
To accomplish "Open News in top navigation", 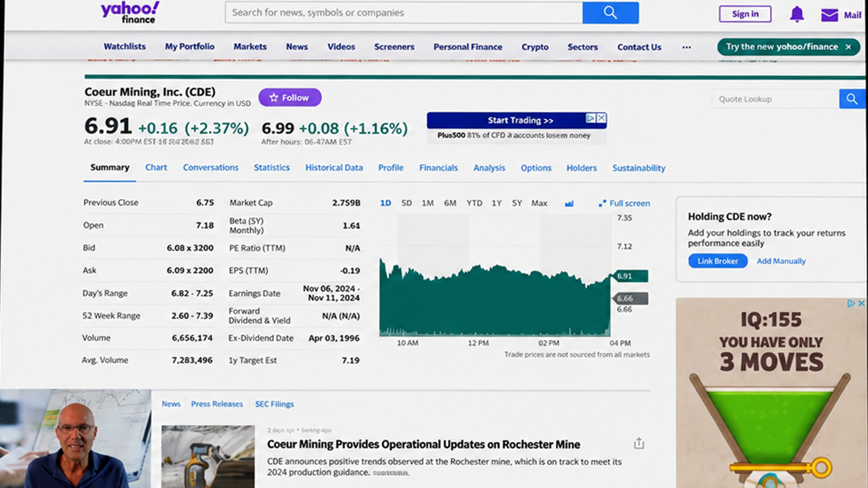I will pos(297,47).
